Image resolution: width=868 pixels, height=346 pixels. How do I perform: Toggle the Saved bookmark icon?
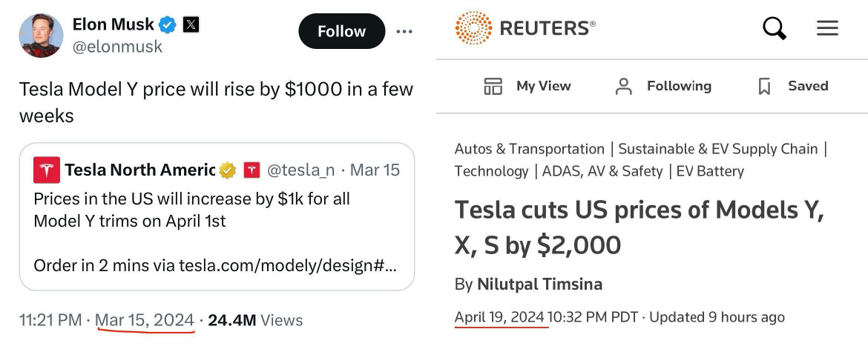click(765, 87)
